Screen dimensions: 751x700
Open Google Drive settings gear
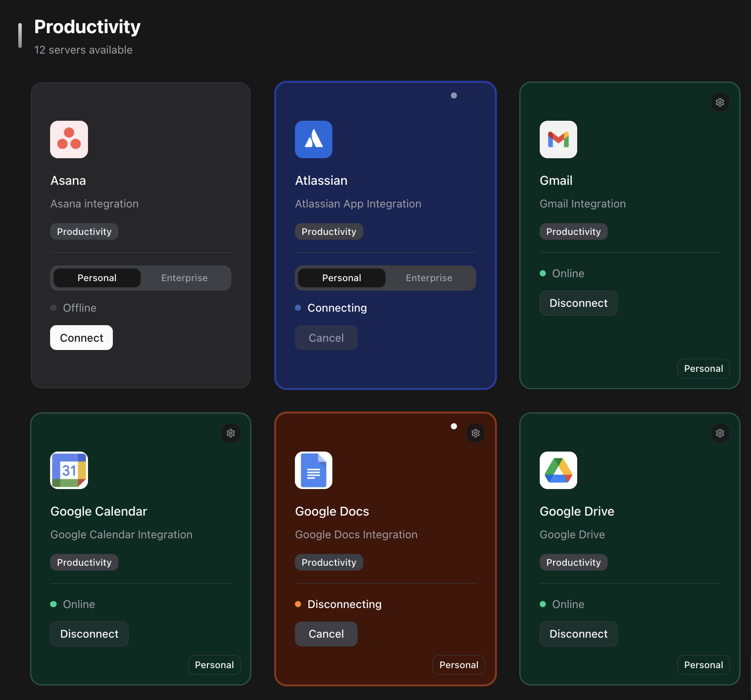[x=720, y=433]
